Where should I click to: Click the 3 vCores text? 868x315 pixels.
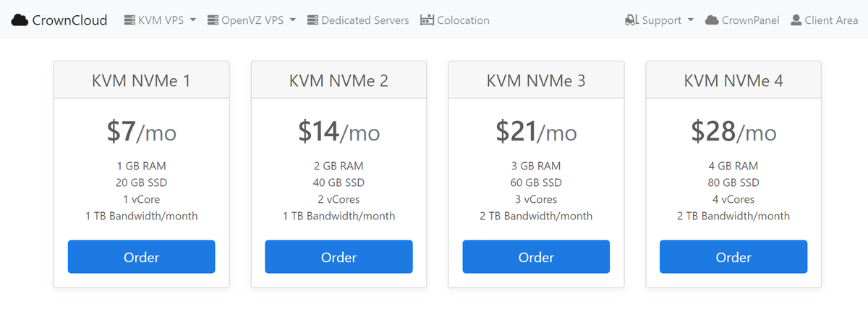(536, 199)
